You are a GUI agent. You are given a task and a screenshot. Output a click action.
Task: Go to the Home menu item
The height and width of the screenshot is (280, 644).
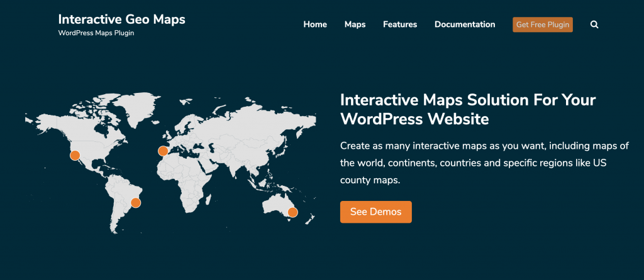315,24
